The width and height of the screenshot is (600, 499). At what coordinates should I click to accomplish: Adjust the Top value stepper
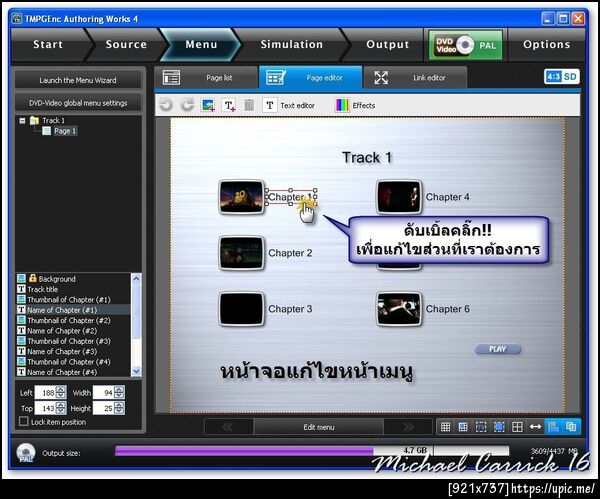tap(61, 408)
